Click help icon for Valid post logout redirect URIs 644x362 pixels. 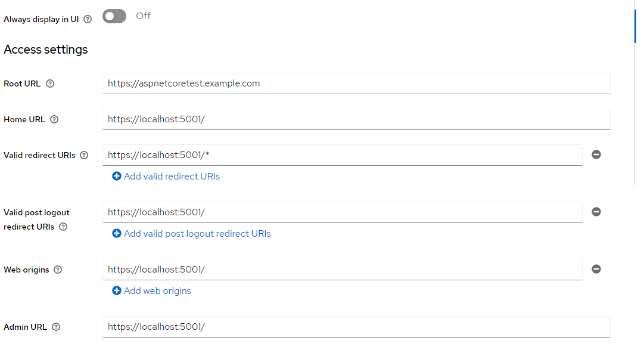pos(63,227)
